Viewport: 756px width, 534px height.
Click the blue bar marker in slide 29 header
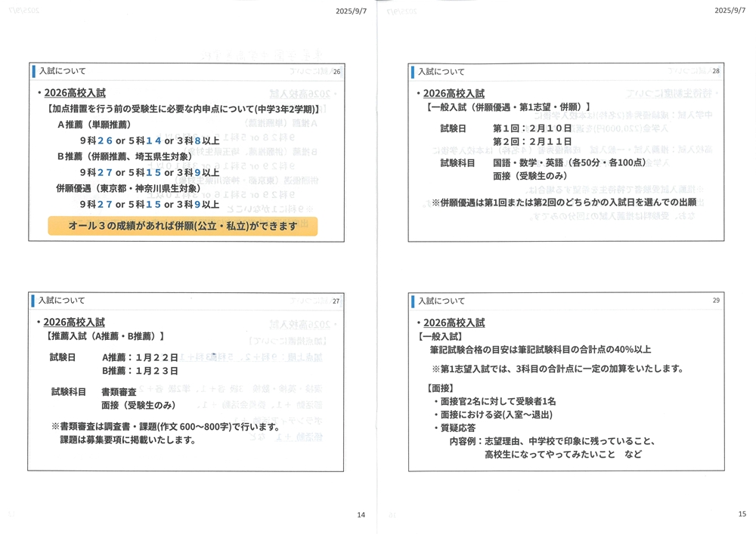[x=413, y=301]
